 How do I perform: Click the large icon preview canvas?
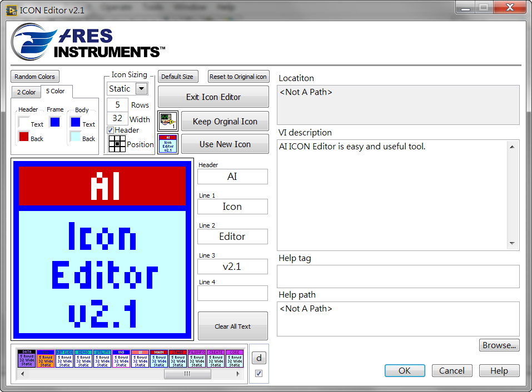[102, 249]
